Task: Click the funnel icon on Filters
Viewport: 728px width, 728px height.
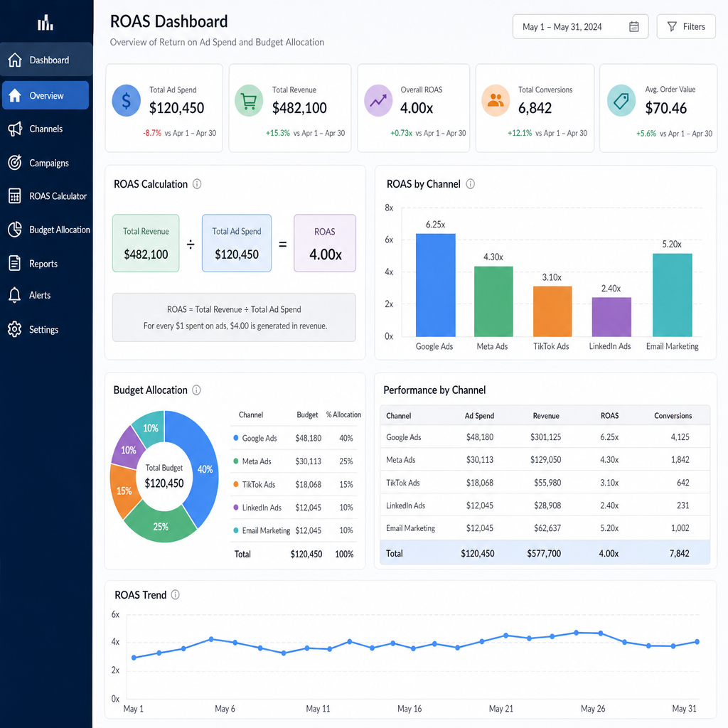Action: [x=672, y=27]
